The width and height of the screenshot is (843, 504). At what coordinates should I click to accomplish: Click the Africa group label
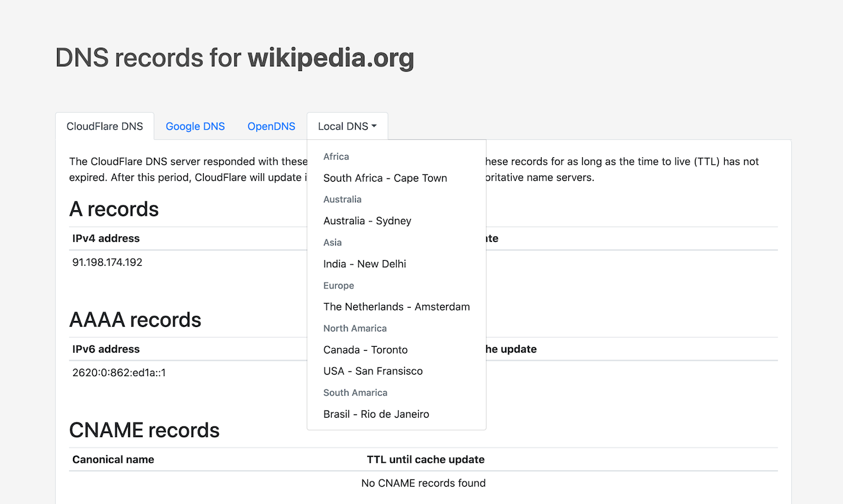336,157
